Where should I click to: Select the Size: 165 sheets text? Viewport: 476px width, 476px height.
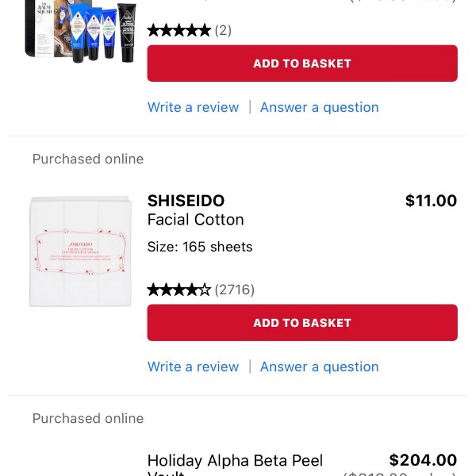(200, 247)
